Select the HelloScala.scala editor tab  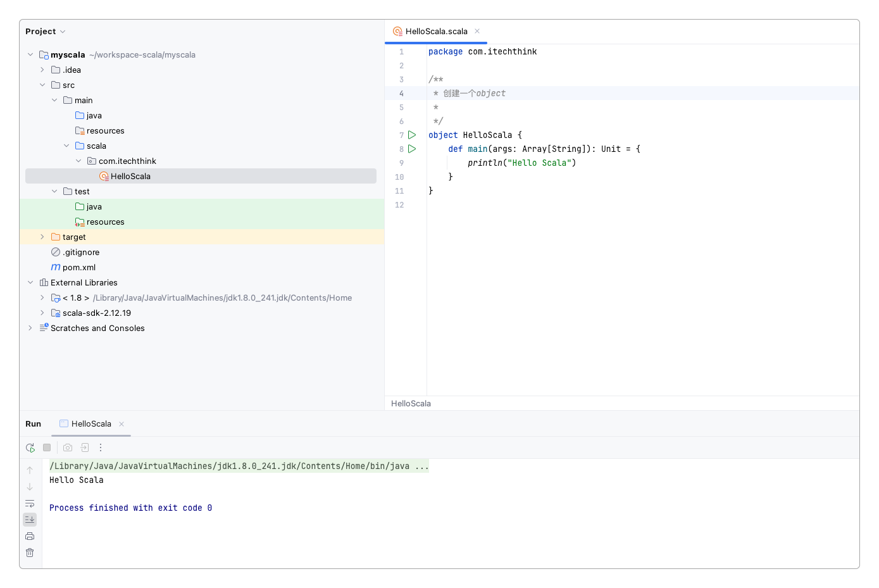[437, 31]
